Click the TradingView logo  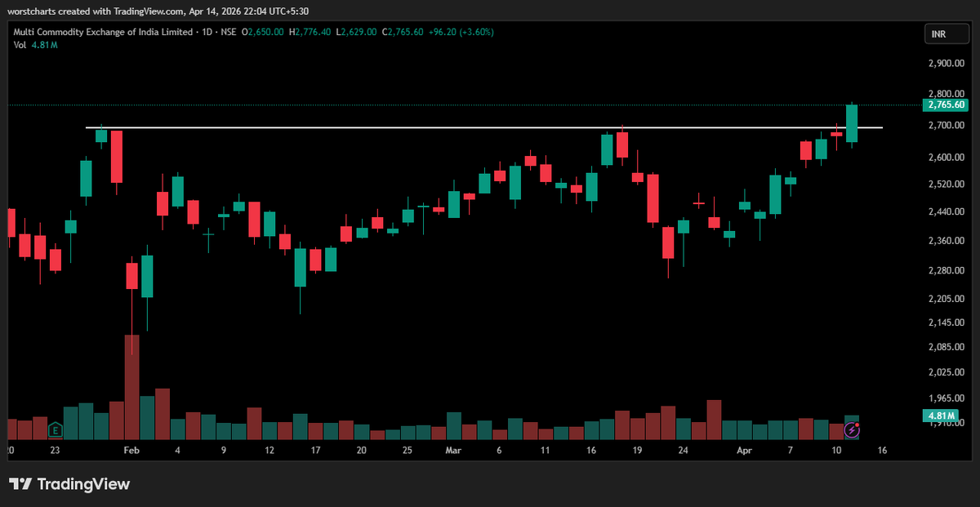69,484
